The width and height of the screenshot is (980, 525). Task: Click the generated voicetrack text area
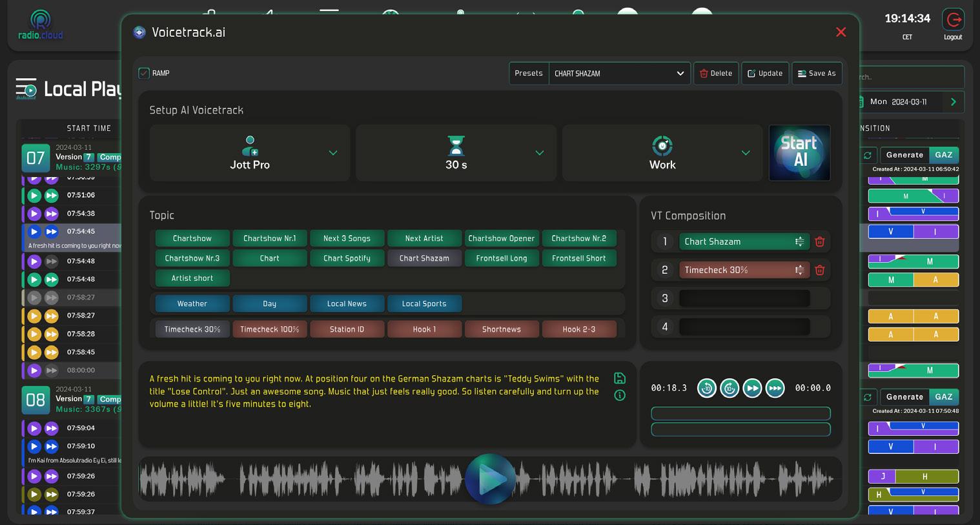(x=374, y=391)
